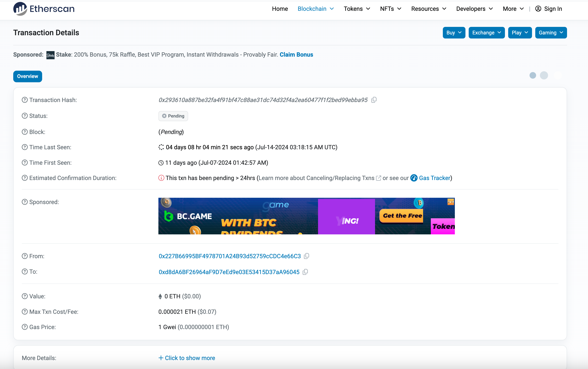Click the Max Txn Cost/Fee help icon
Screen dimensions: 588x369
25,312
